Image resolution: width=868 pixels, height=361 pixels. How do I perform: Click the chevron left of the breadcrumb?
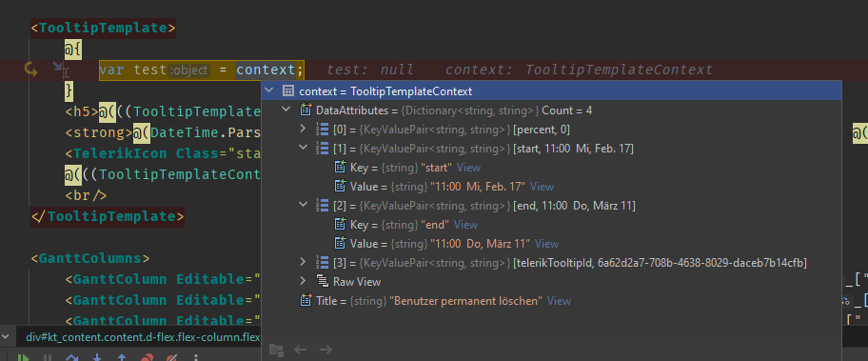tap(5, 336)
